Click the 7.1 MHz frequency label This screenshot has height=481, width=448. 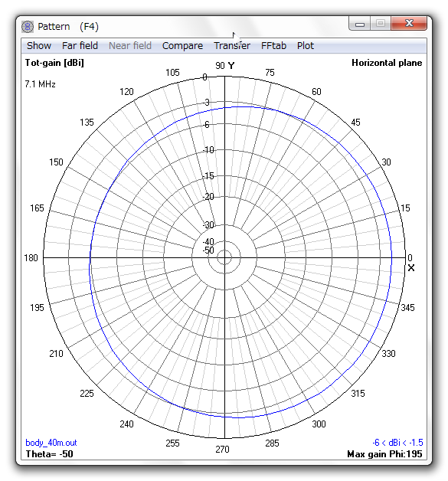click(40, 84)
